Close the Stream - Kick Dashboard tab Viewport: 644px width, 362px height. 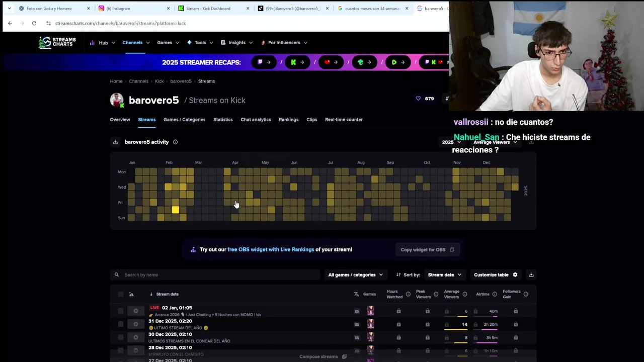pos(248,9)
